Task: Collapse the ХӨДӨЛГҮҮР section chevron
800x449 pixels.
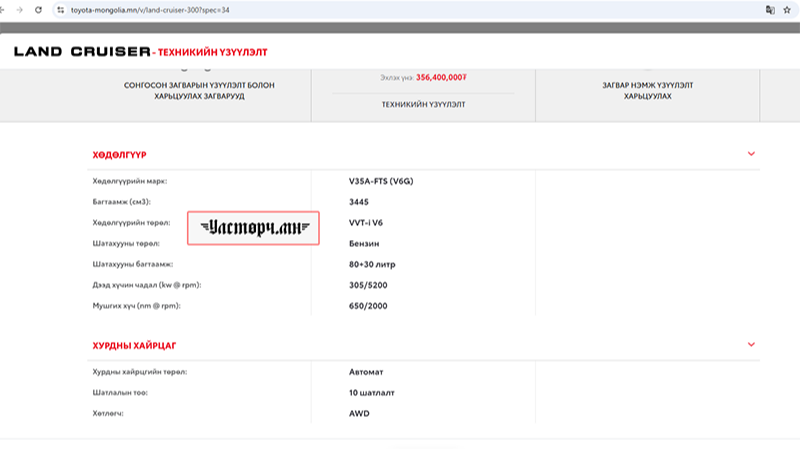Action: (x=751, y=154)
